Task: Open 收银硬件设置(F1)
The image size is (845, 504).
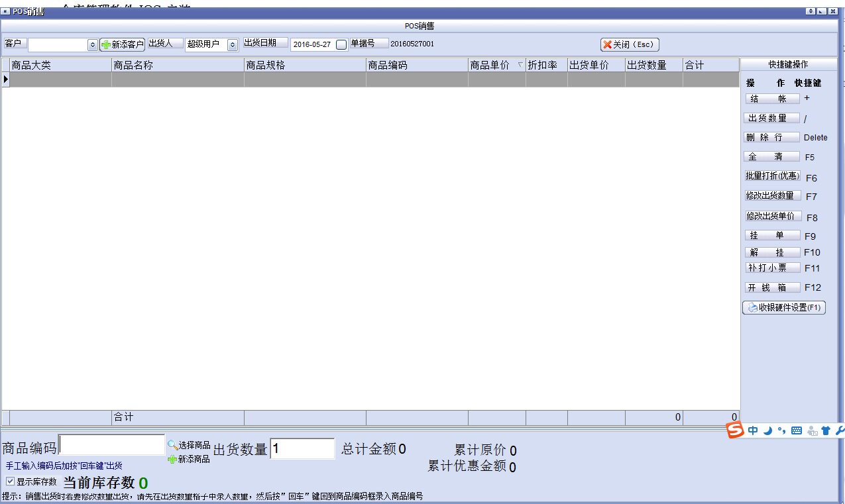Action: pyautogui.click(x=784, y=307)
